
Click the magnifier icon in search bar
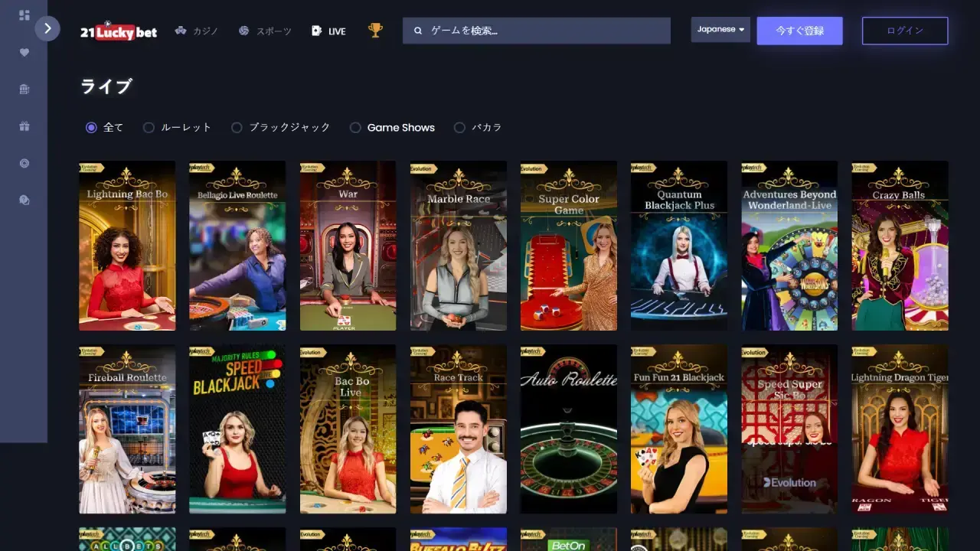coord(418,31)
